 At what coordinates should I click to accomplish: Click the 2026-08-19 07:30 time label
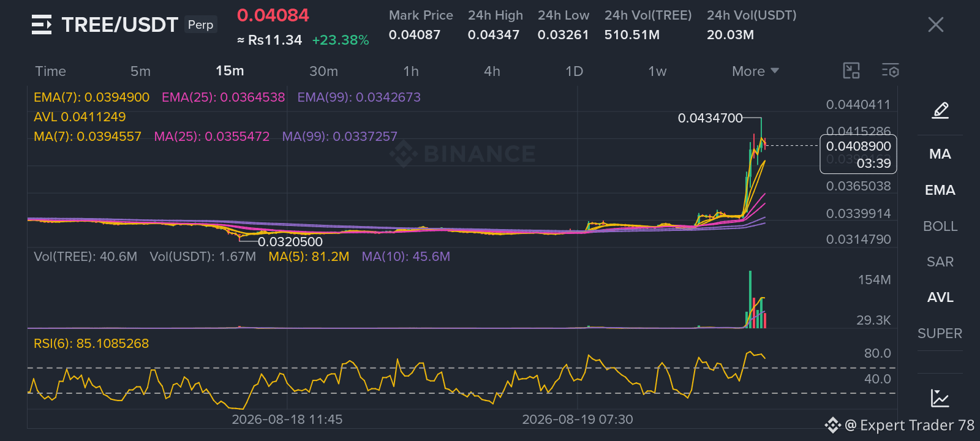578,420
